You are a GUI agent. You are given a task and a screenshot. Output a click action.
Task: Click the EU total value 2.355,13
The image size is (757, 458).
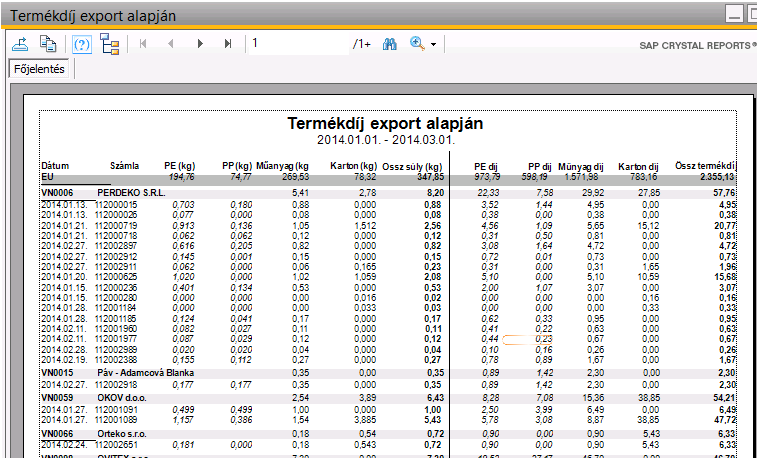click(x=716, y=177)
